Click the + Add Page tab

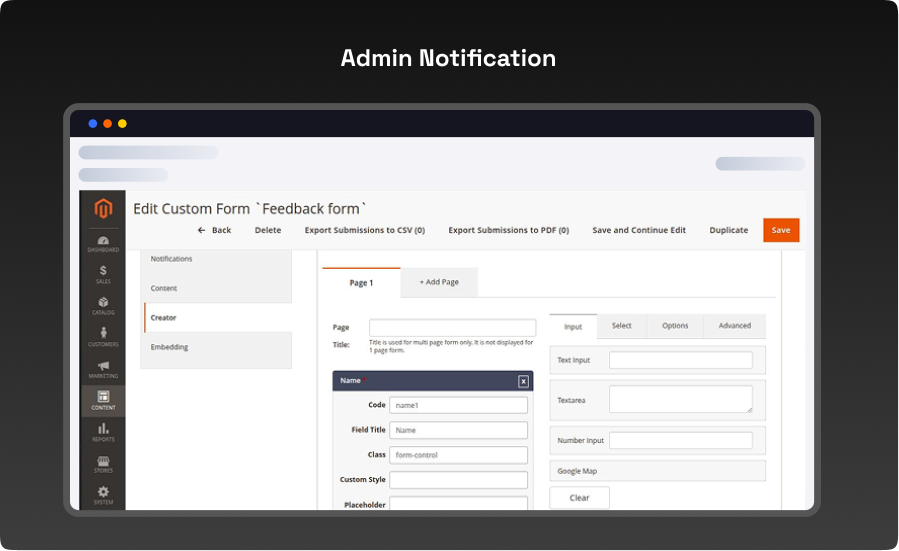tap(439, 283)
